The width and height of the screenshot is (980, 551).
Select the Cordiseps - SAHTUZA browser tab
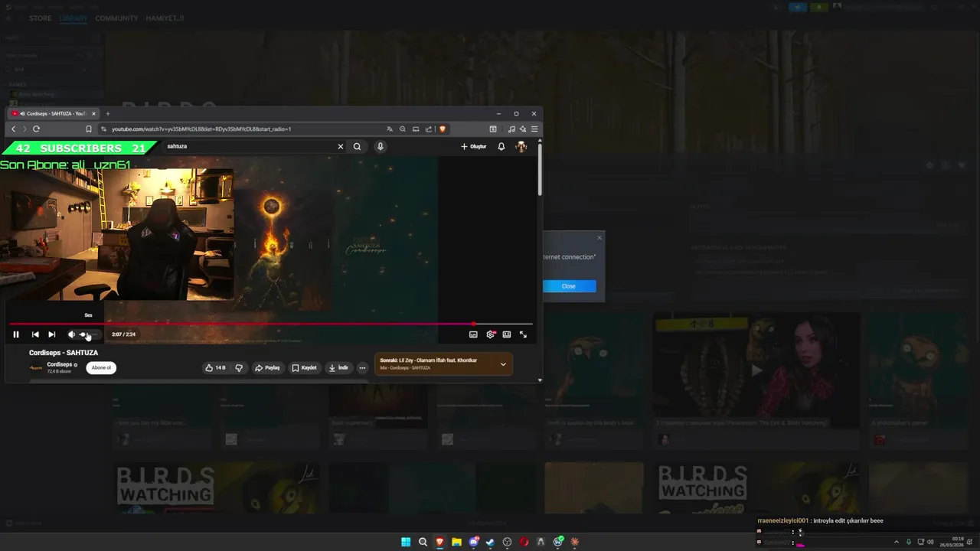pos(53,114)
